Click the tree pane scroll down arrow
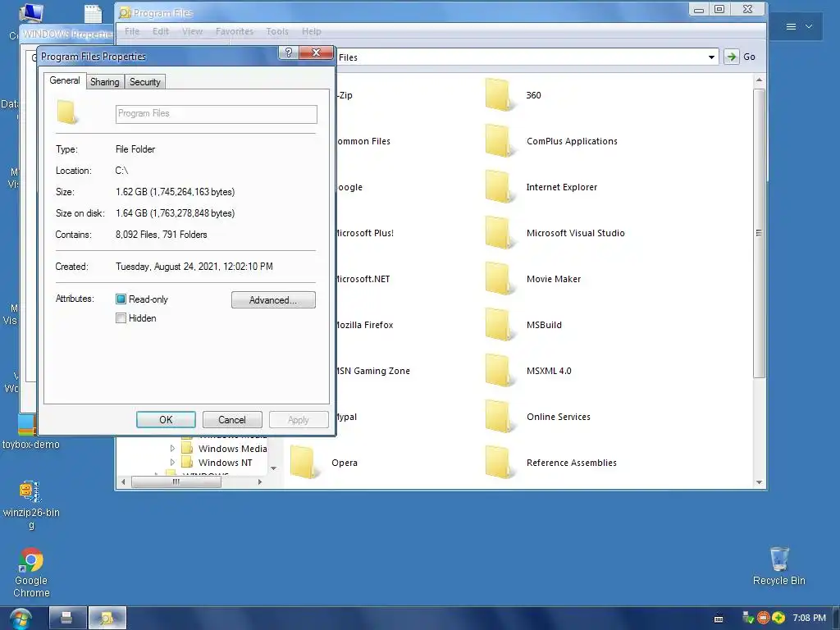840x630 pixels. [x=273, y=468]
